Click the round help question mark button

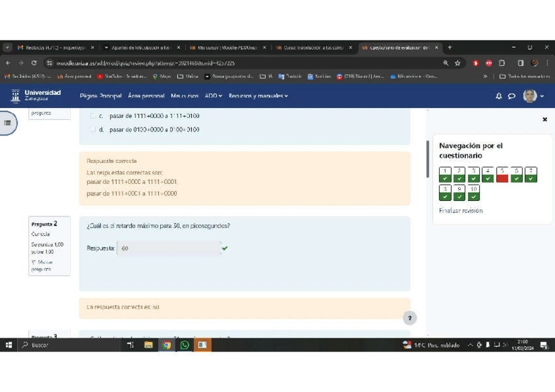[410, 318]
